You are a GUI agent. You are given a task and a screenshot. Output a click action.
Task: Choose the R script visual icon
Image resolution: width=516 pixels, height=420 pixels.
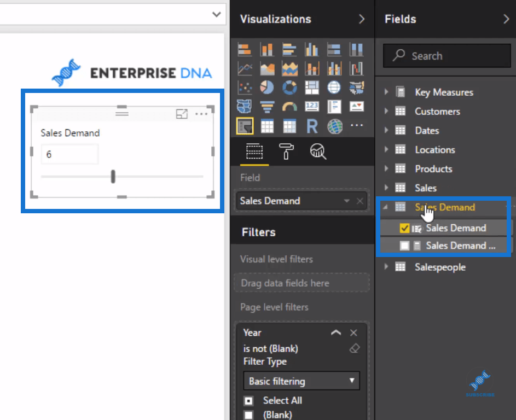312,126
